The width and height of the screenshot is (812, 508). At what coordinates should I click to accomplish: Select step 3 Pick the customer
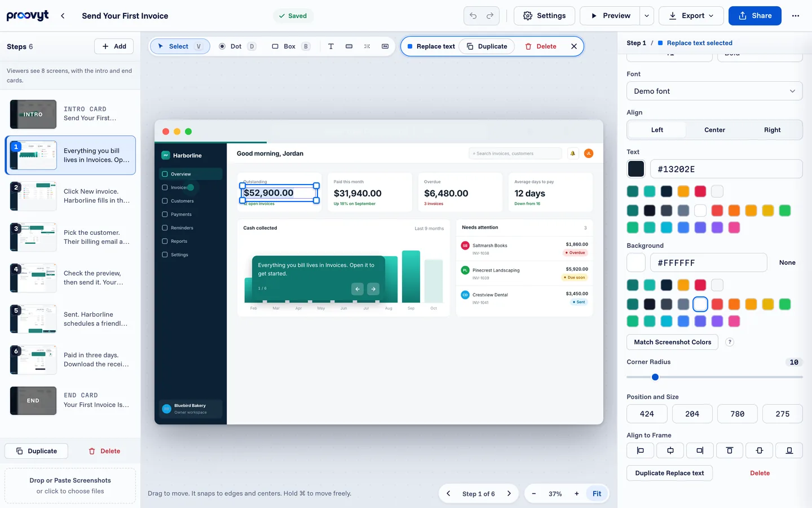(x=70, y=237)
